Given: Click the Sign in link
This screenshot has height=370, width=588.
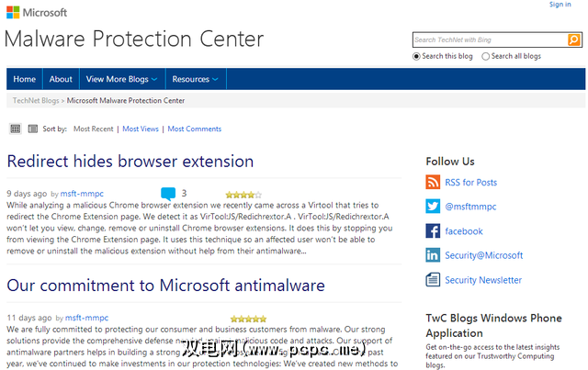Looking at the screenshot, I should coord(560,5).
